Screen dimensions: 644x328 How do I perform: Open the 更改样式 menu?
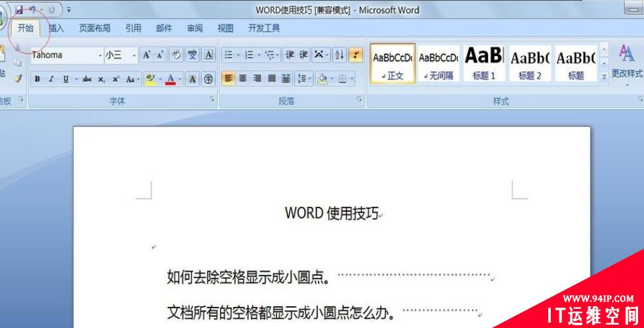627,65
